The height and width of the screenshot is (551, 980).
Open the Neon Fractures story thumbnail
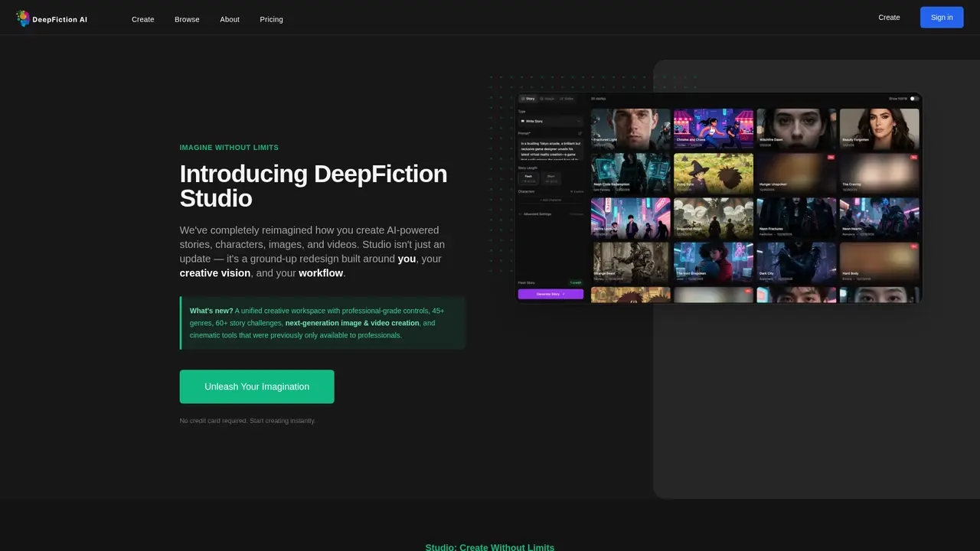(796, 218)
